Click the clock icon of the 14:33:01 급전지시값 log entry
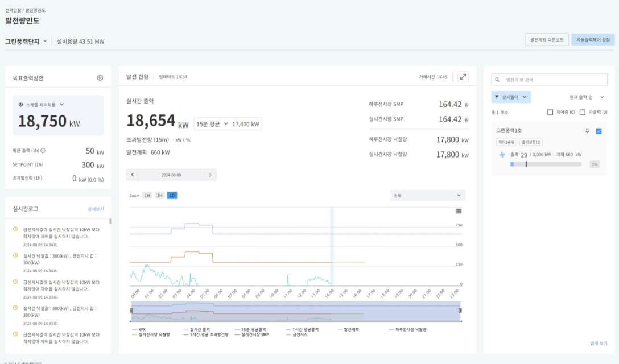The width and height of the screenshot is (619, 364). 15,282
